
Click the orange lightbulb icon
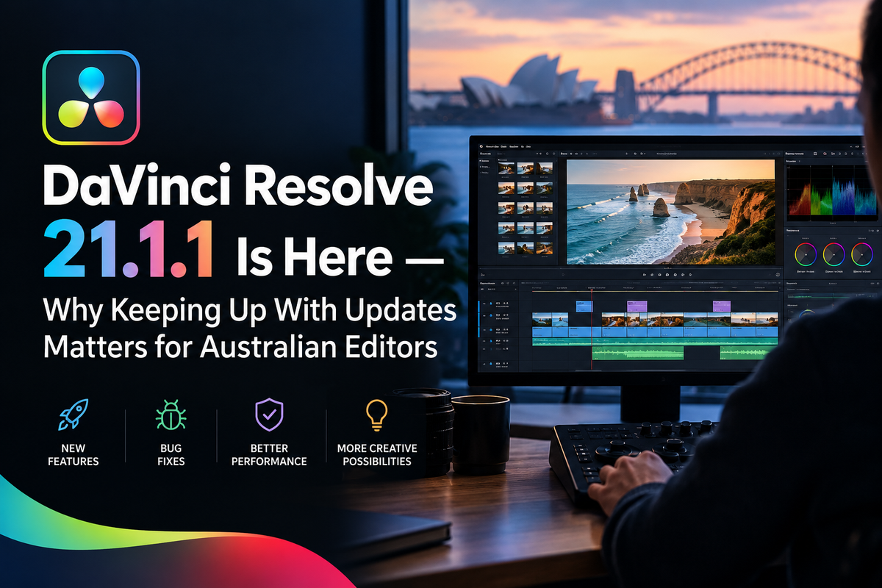[x=376, y=415]
